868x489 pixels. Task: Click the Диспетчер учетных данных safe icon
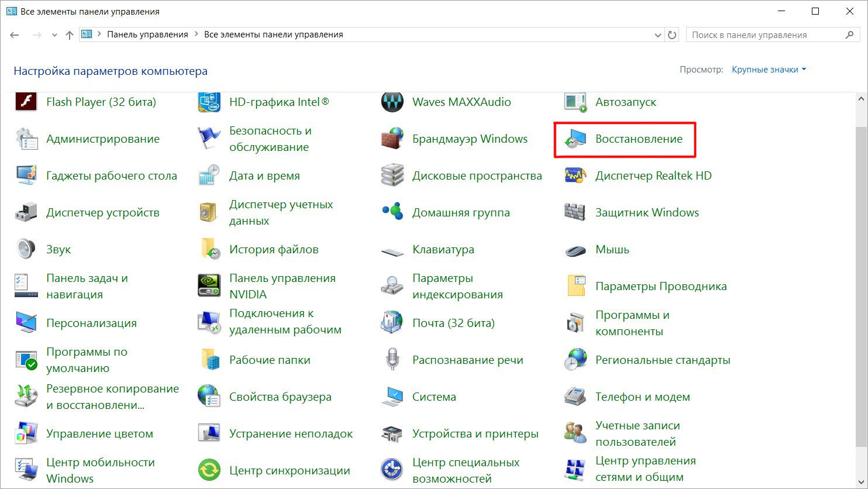[209, 213]
